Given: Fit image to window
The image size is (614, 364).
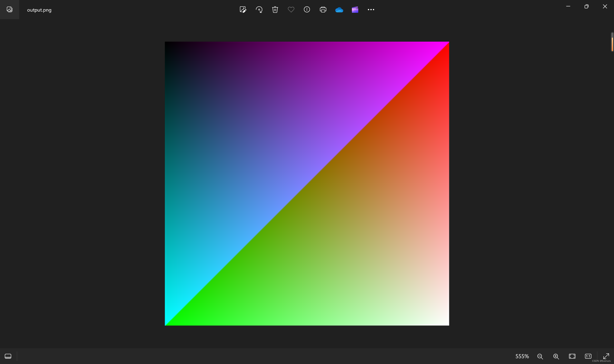Looking at the screenshot, I should click(572, 356).
